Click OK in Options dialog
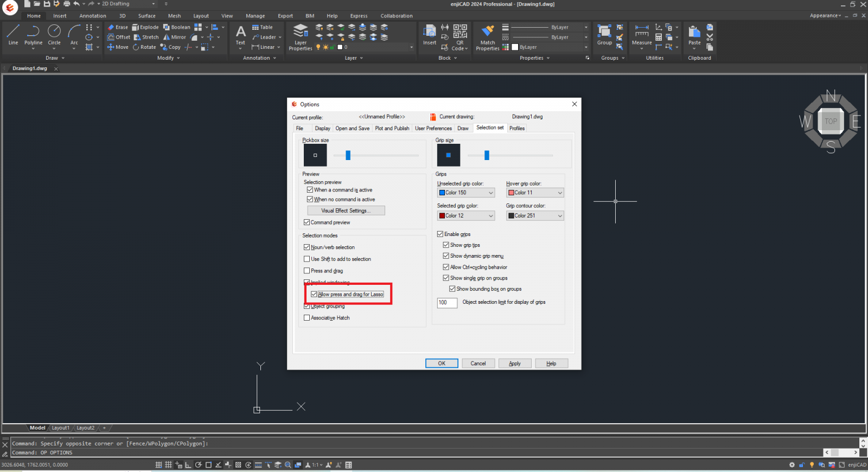The width and height of the screenshot is (868, 472). pyautogui.click(x=442, y=363)
